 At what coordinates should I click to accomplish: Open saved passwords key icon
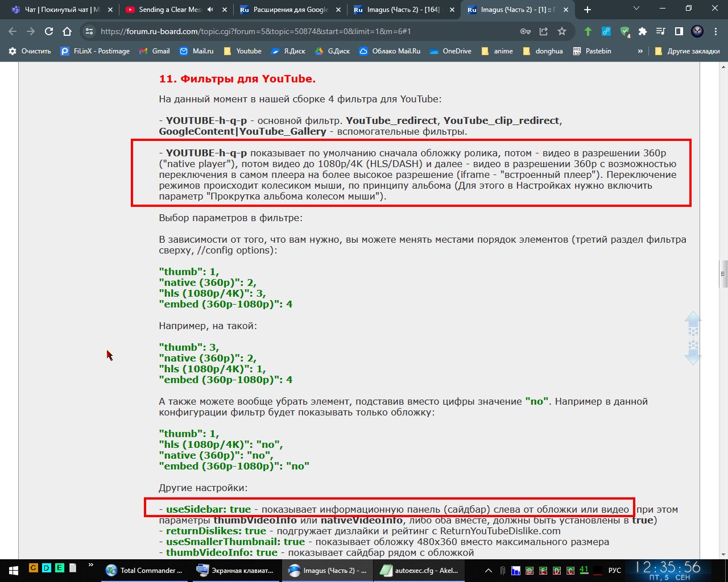tap(526, 31)
